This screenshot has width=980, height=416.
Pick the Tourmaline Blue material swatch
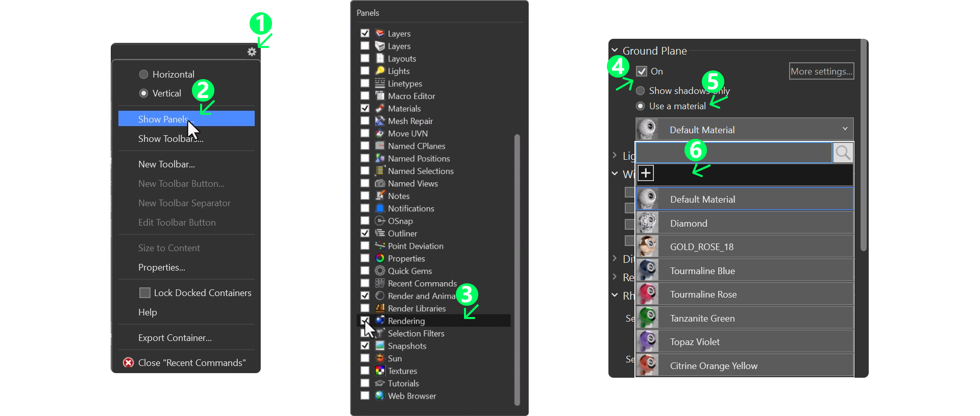pos(648,271)
